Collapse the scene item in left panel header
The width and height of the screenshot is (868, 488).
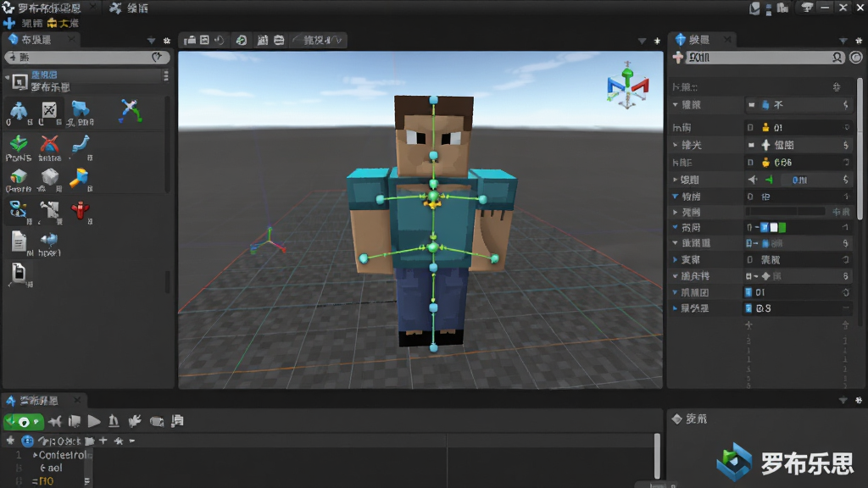pyautogui.click(x=7, y=78)
